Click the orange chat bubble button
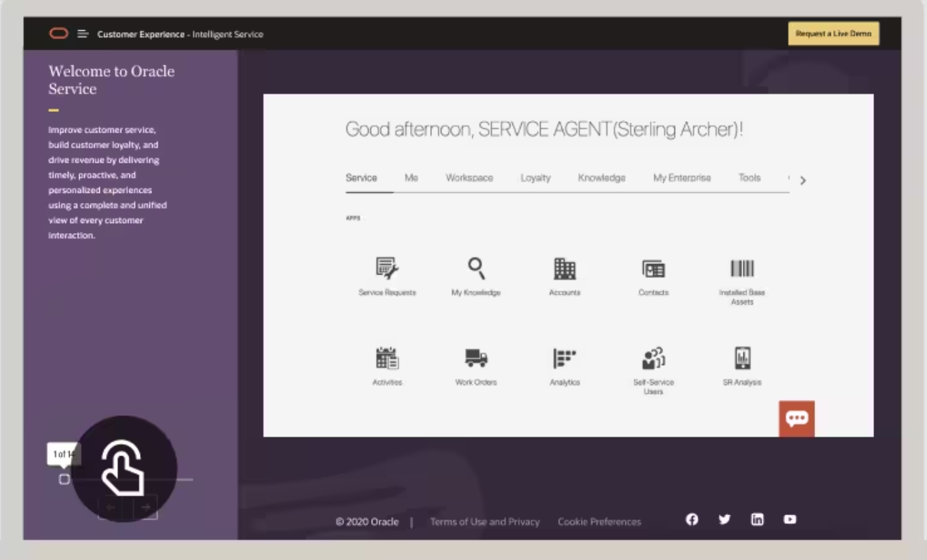 coord(796,419)
